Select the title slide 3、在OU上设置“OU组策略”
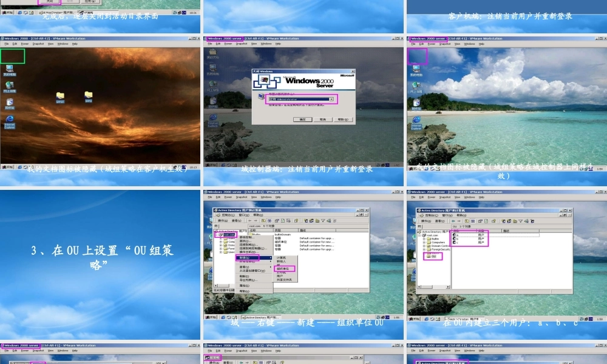Viewport: 607px width, 364px height. point(100,265)
